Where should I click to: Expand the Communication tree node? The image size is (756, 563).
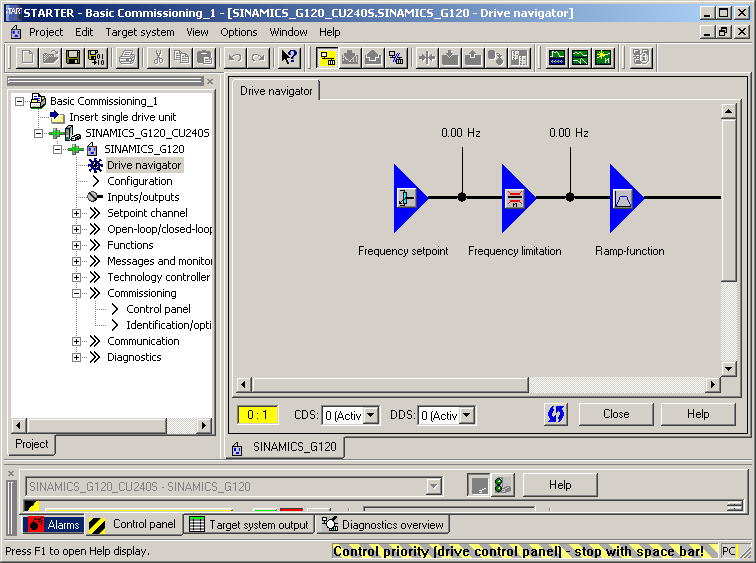pyautogui.click(x=76, y=341)
